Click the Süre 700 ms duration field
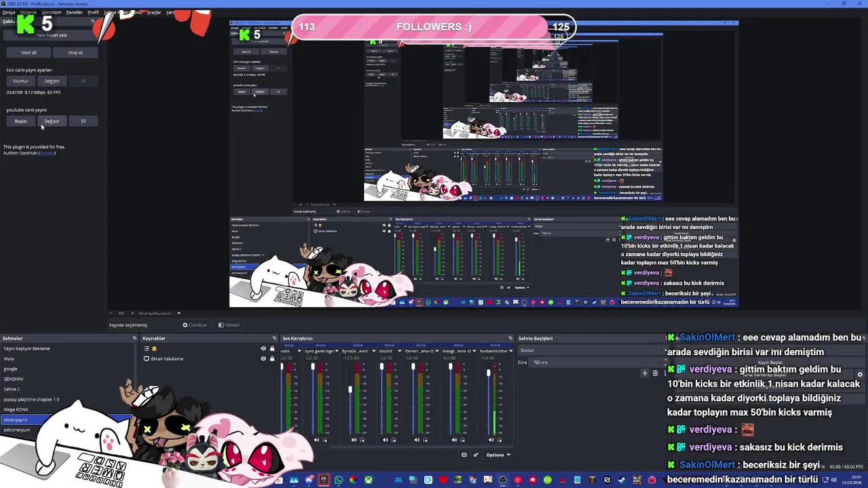 coord(595,363)
